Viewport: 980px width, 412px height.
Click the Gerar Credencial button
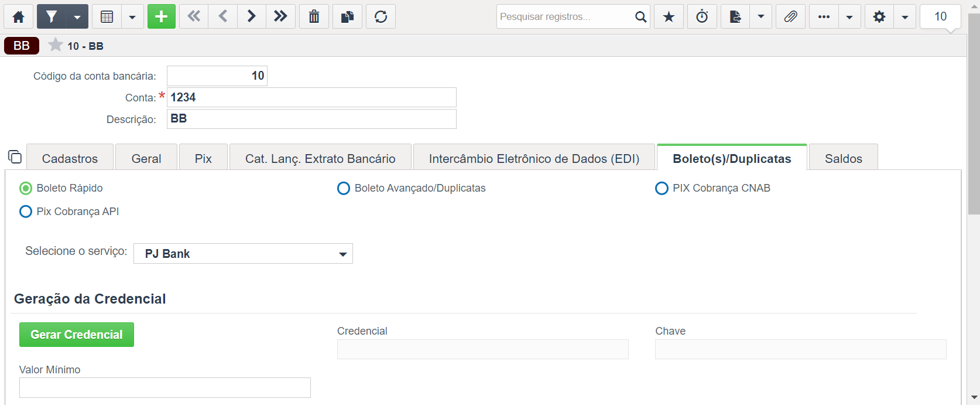point(77,335)
